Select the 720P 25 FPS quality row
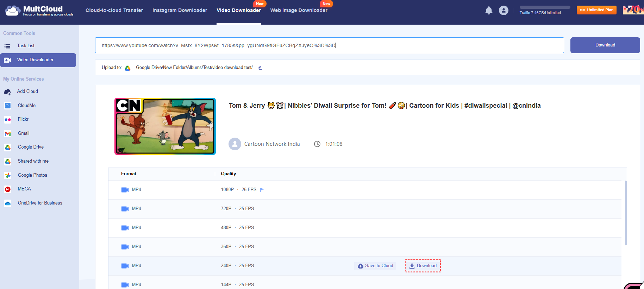Image resolution: width=644 pixels, height=289 pixels. (x=365, y=209)
